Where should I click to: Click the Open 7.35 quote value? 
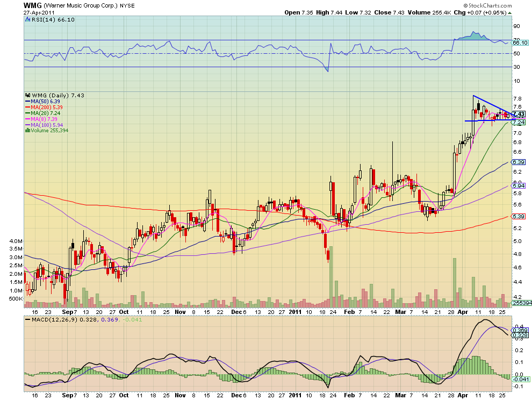tap(299, 12)
